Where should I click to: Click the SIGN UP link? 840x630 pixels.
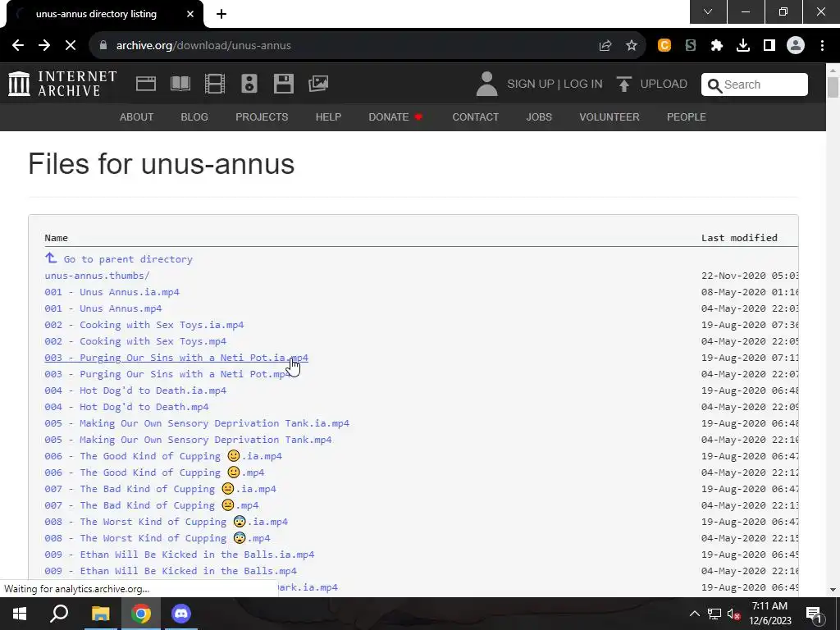[531, 84]
